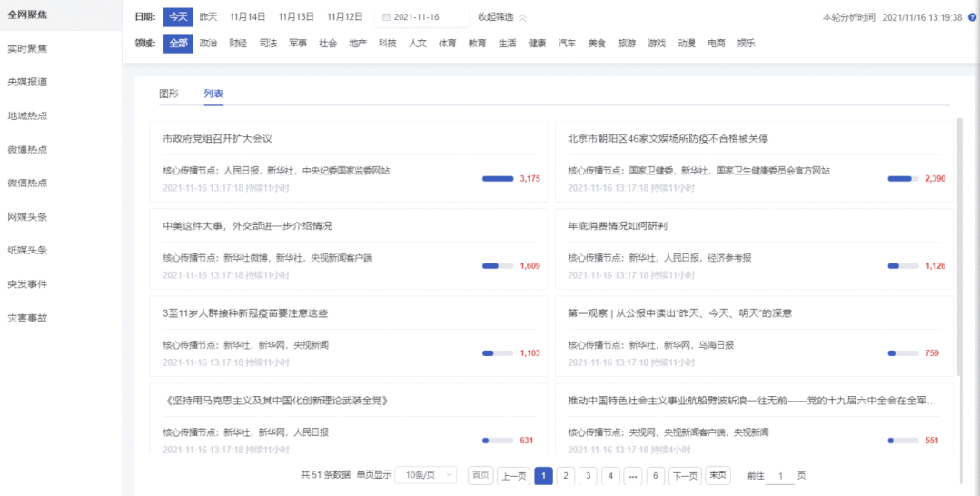Collapse filters via 收起筛选

tap(496, 17)
